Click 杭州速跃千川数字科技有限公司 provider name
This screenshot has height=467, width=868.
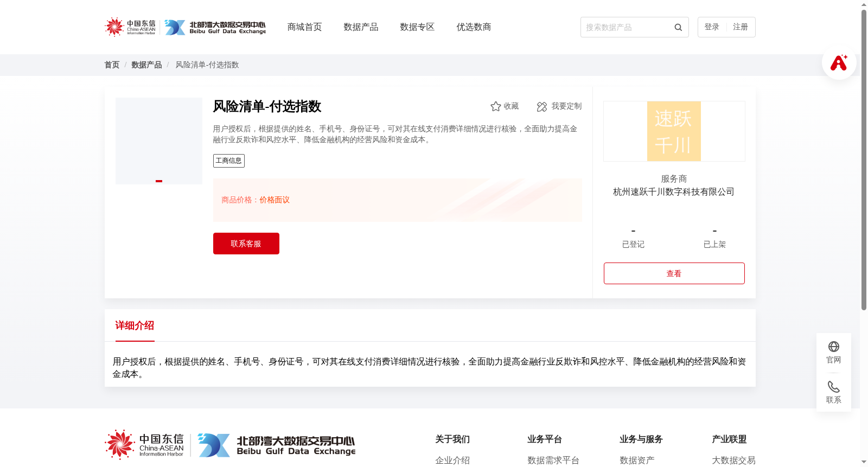coord(674,192)
